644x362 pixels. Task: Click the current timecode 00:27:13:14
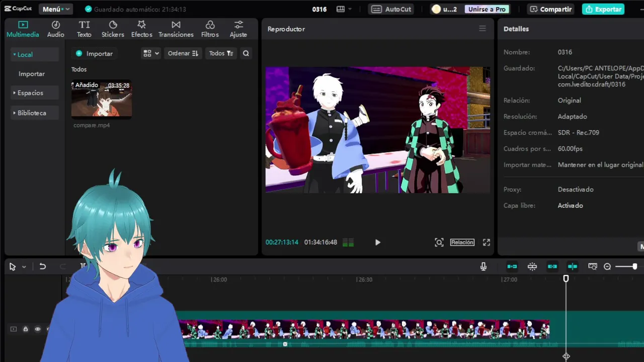[x=282, y=242]
